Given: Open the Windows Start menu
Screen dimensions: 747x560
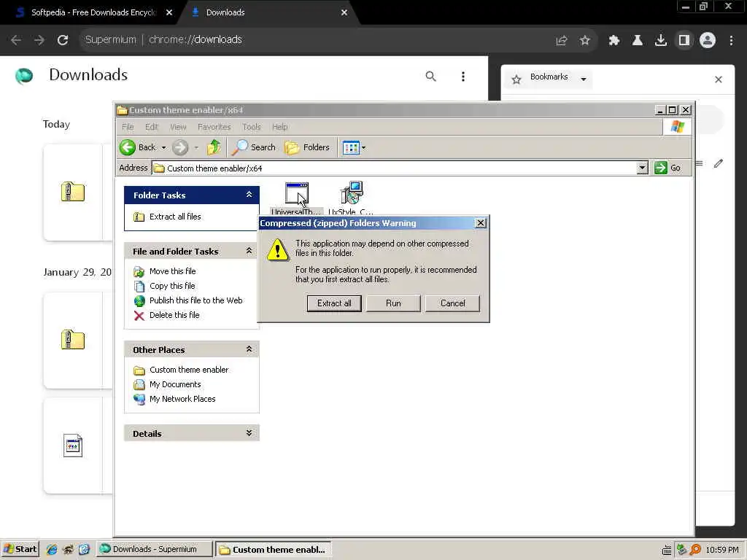Looking at the screenshot, I should 20,549.
